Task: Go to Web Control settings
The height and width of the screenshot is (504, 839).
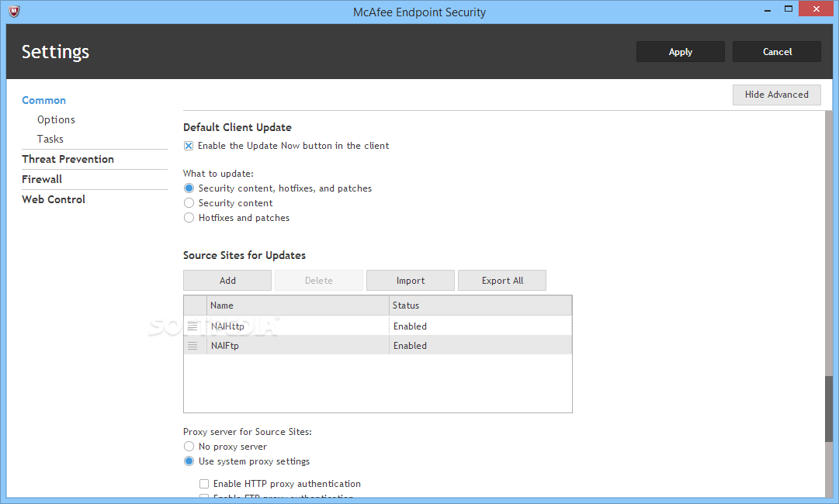Action: pos(54,199)
